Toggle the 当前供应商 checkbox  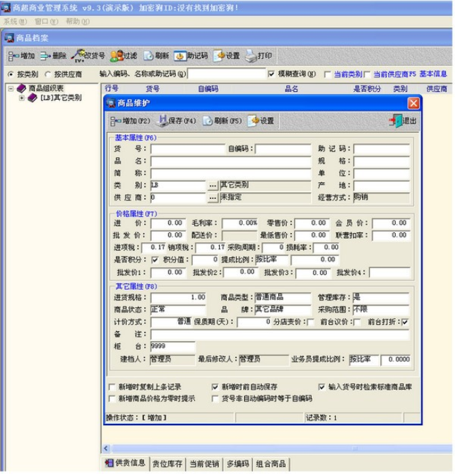367,74
